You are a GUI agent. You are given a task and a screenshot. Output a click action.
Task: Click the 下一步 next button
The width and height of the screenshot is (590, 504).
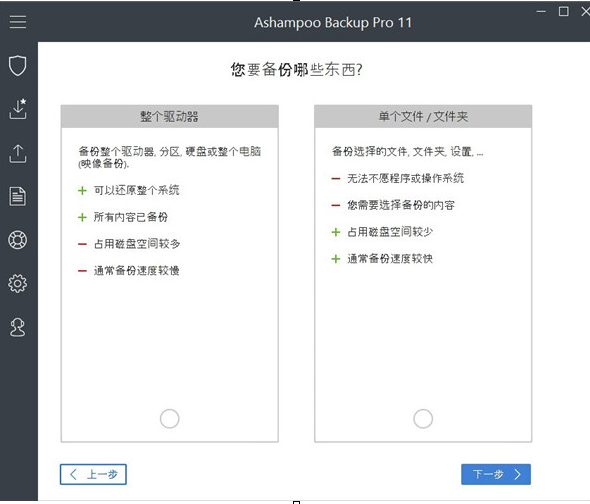(496, 474)
